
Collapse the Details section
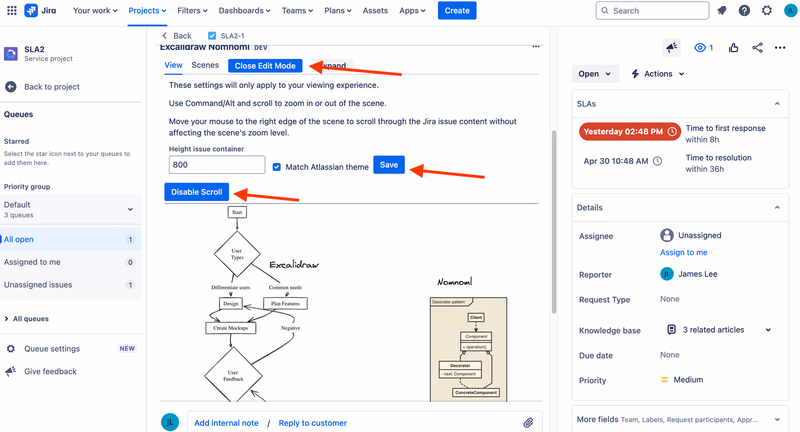pyautogui.click(x=777, y=208)
